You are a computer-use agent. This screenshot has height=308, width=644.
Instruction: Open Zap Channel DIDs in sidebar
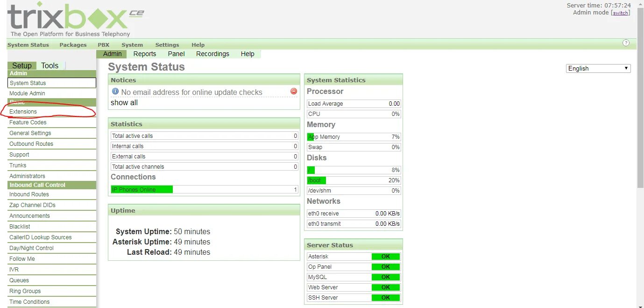(x=52, y=205)
